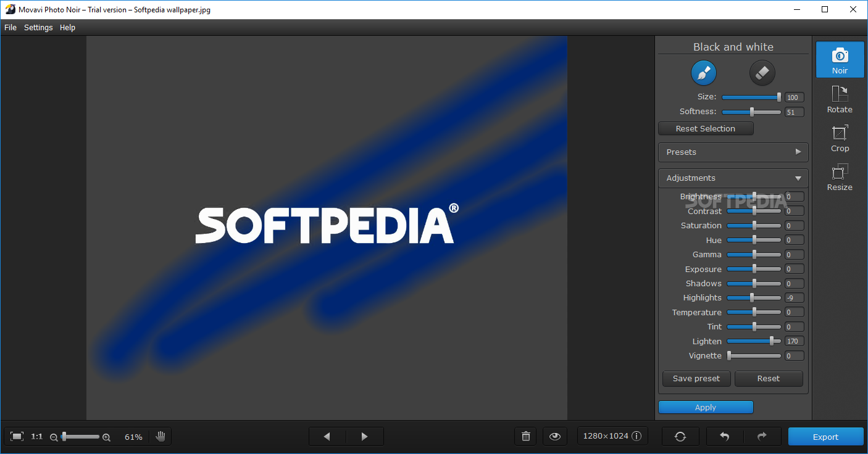The height and width of the screenshot is (454, 868).
Task: Click the zoom in magnifier
Action: coord(106,437)
